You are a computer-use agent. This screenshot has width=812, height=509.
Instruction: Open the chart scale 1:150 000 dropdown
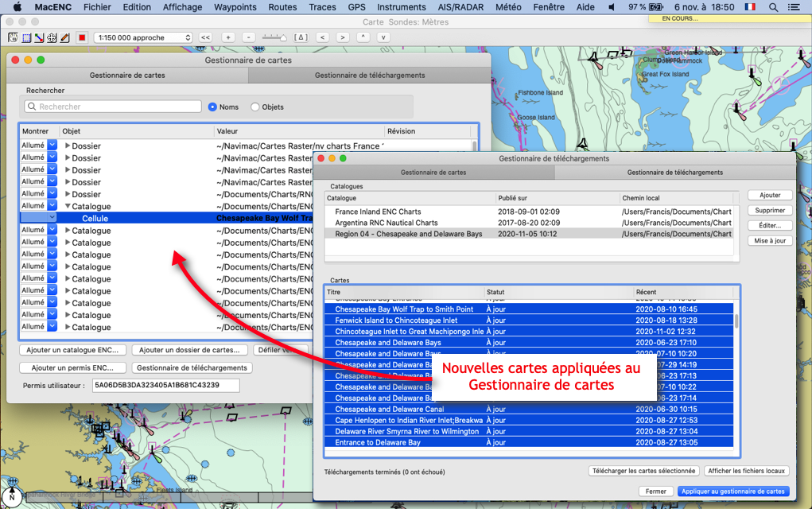pyautogui.click(x=143, y=37)
